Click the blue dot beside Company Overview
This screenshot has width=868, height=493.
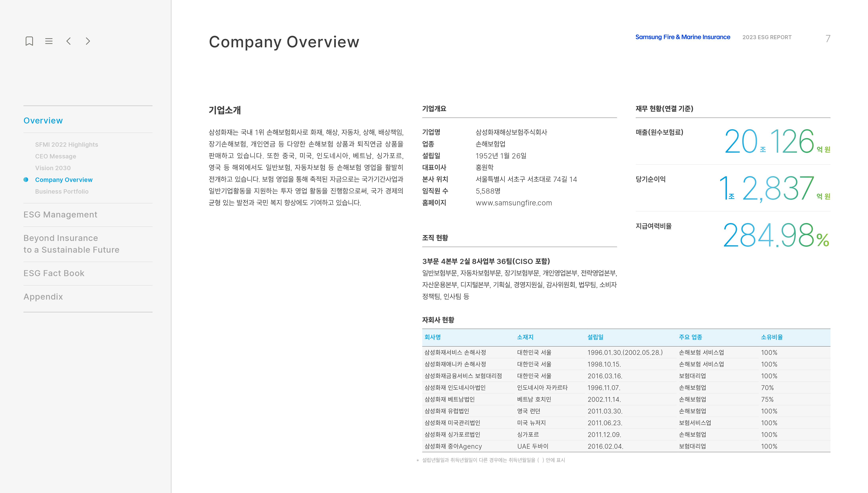pos(26,180)
